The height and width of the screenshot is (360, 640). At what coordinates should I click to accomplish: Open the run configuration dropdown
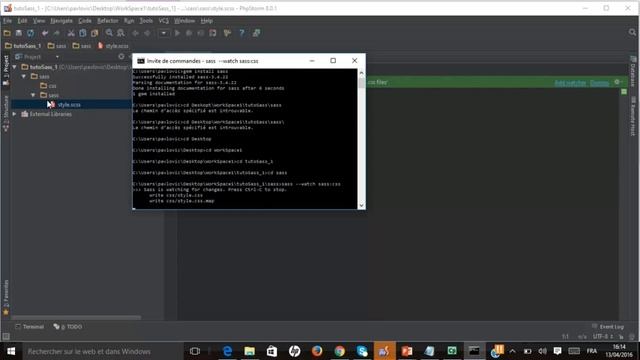(x=164, y=33)
